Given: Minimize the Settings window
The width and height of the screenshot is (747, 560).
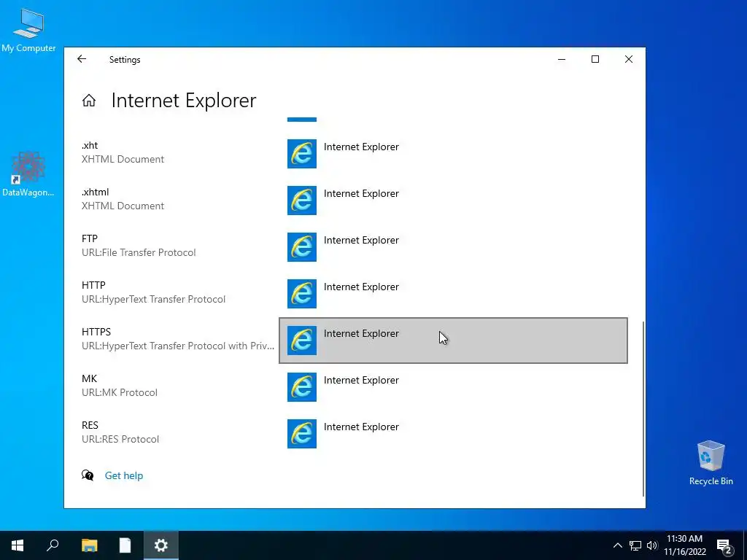Looking at the screenshot, I should click(x=562, y=59).
